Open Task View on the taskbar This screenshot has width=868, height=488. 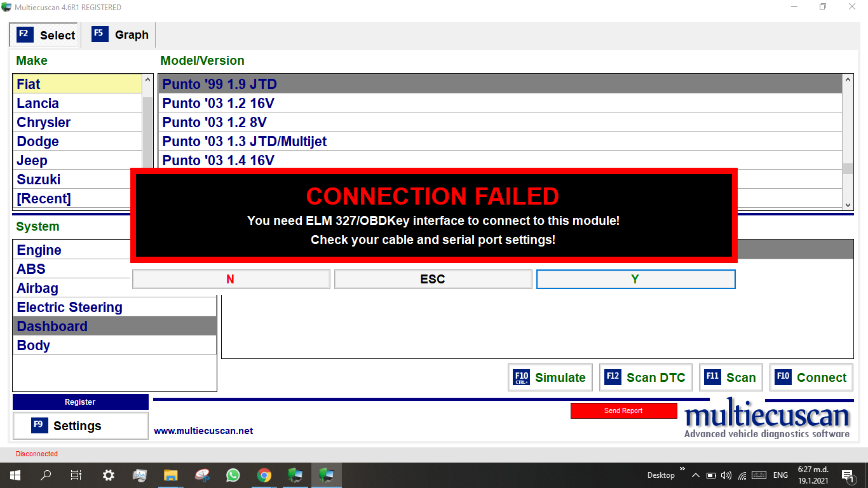76,475
